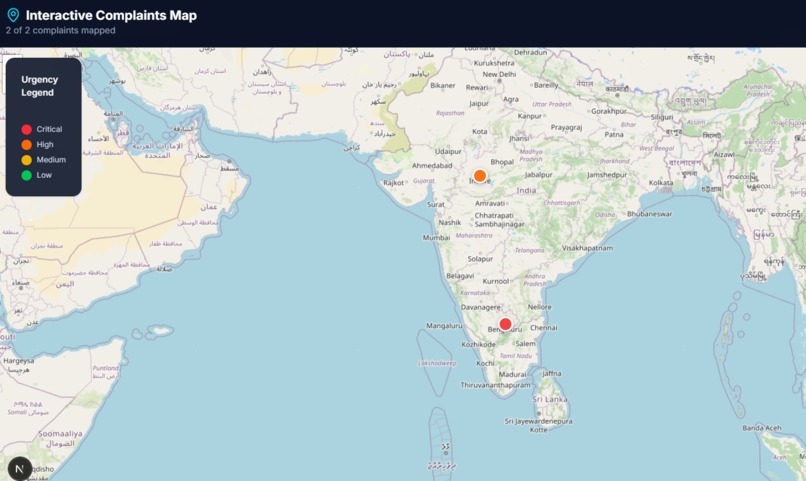Viewport: 806px width, 481px height.
Task: Click the 'Bhubaneswar' city label
Action: (649, 214)
